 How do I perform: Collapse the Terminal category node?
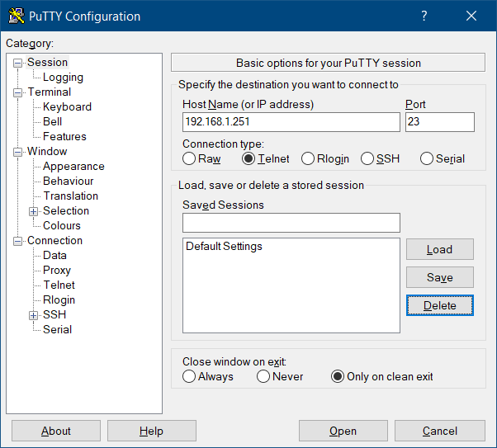[18, 92]
